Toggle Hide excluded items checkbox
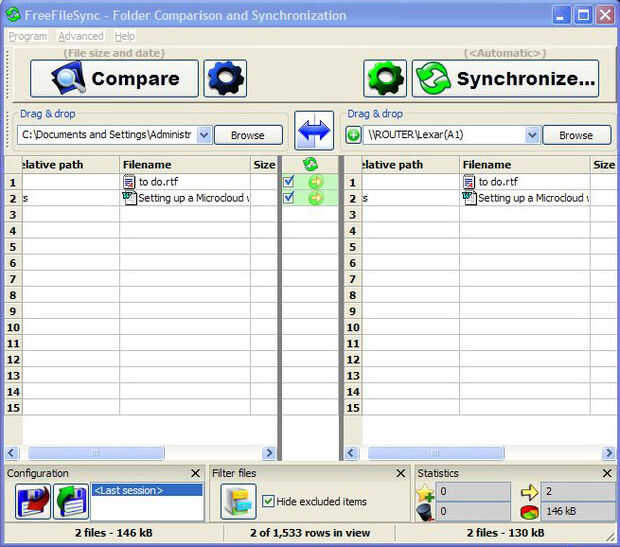Screen dimensions: 620x547 pyautogui.click(x=268, y=502)
